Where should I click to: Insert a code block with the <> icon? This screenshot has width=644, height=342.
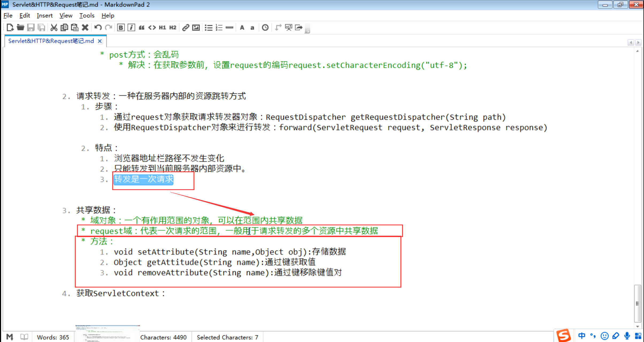pos(152,27)
